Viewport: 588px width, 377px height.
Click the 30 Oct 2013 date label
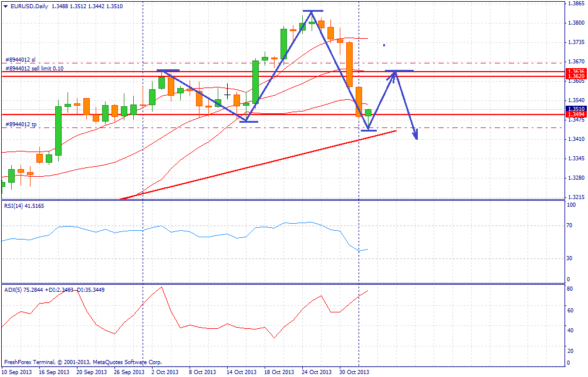pos(354,372)
